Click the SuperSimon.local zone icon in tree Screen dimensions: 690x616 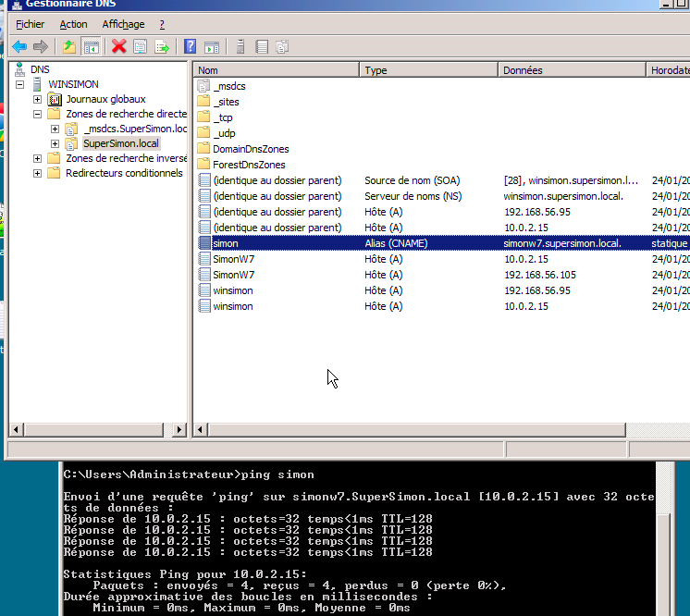click(x=71, y=143)
